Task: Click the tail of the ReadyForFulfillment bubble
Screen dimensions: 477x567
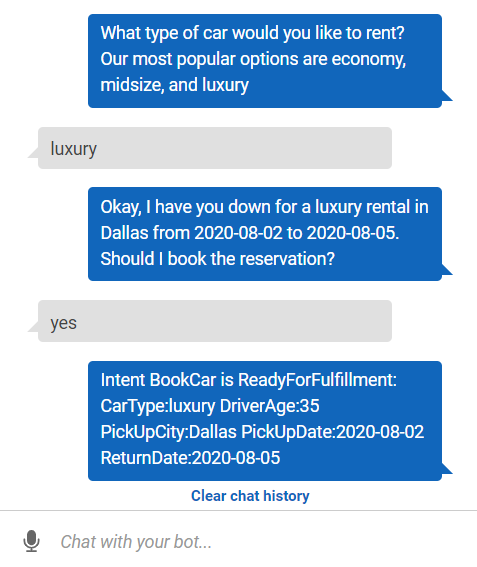Action: click(x=447, y=469)
